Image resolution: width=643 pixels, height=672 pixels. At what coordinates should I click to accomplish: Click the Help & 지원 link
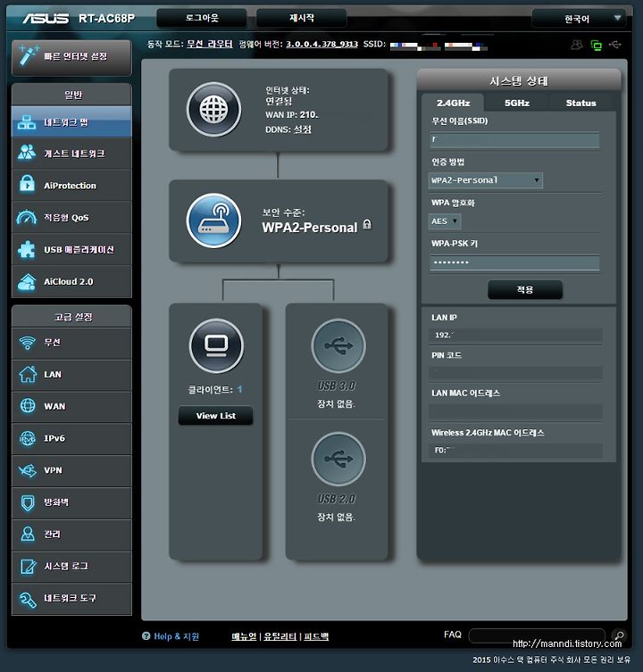coord(176,636)
